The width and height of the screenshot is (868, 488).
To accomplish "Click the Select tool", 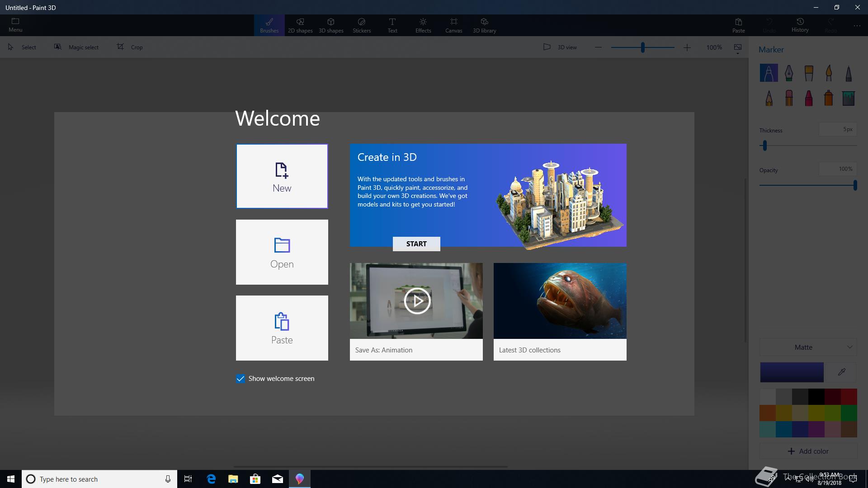I will 22,47.
